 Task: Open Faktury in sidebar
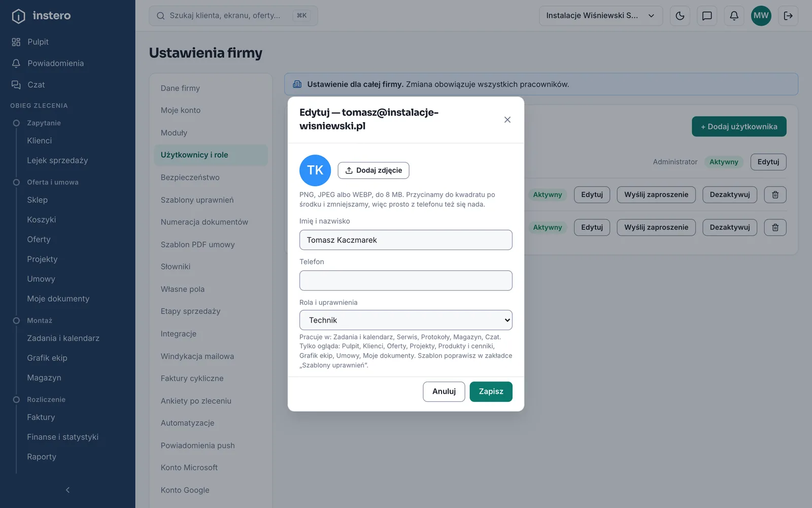tap(41, 418)
